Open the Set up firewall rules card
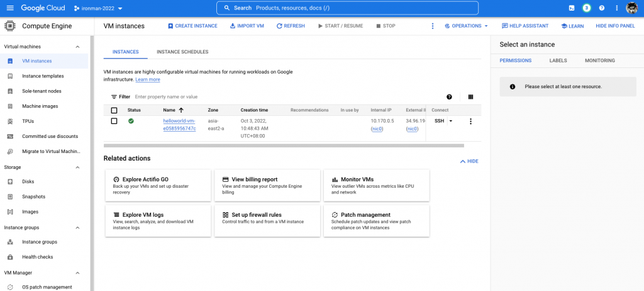644x291 pixels. [x=267, y=221]
